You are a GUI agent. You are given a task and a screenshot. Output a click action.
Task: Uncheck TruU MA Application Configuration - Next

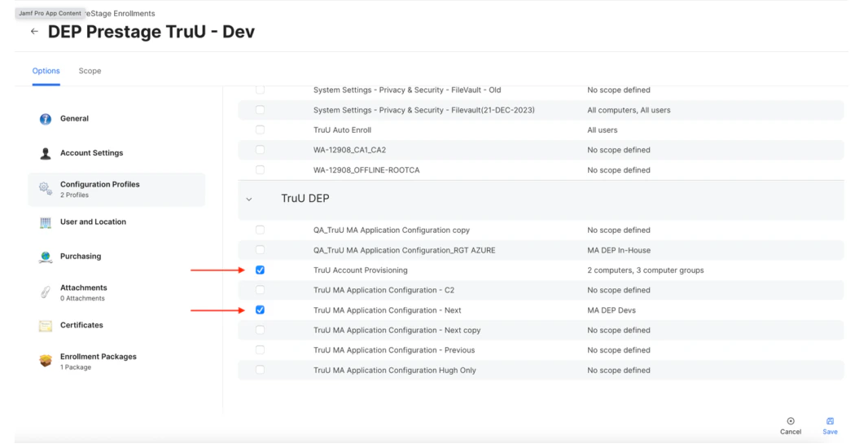pos(261,310)
